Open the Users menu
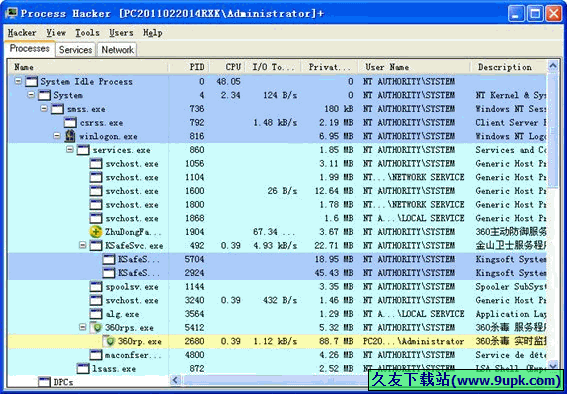Viewport: 567px width, 394px height. click(121, 33)
